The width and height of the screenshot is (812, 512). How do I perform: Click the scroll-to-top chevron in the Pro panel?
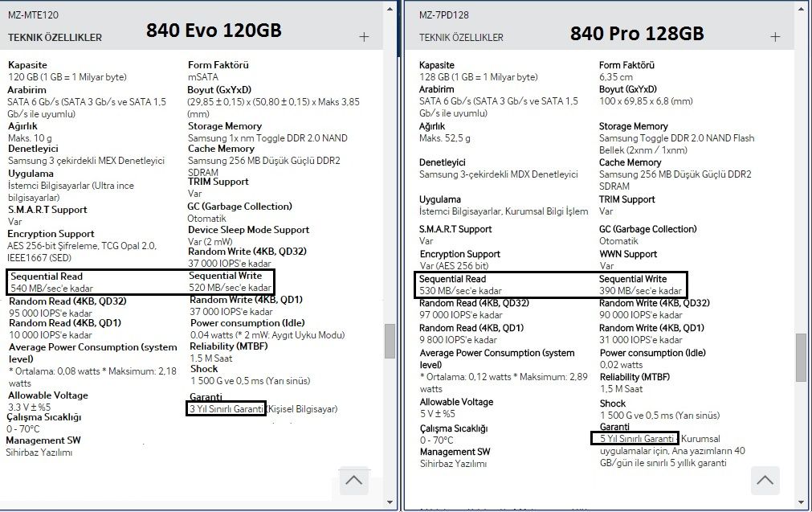[765, 480]
